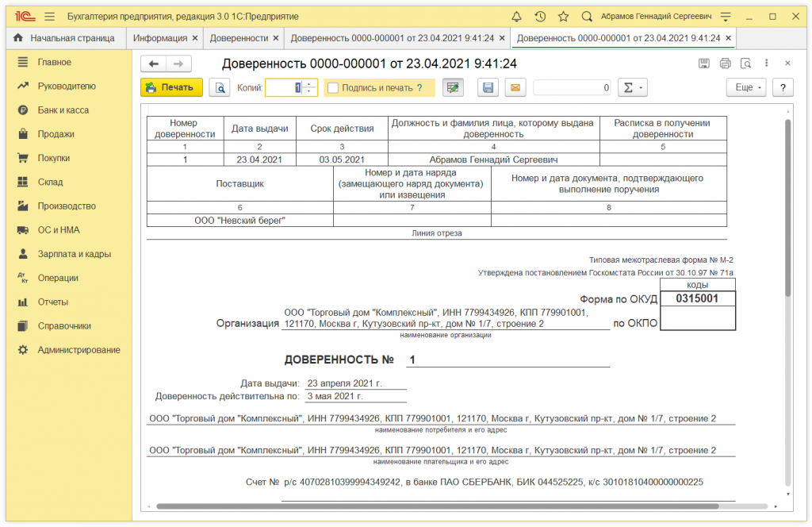Screen dimensions: 812x527
Task: Switch to the Доверенности tab
Action: click(239, 38)
